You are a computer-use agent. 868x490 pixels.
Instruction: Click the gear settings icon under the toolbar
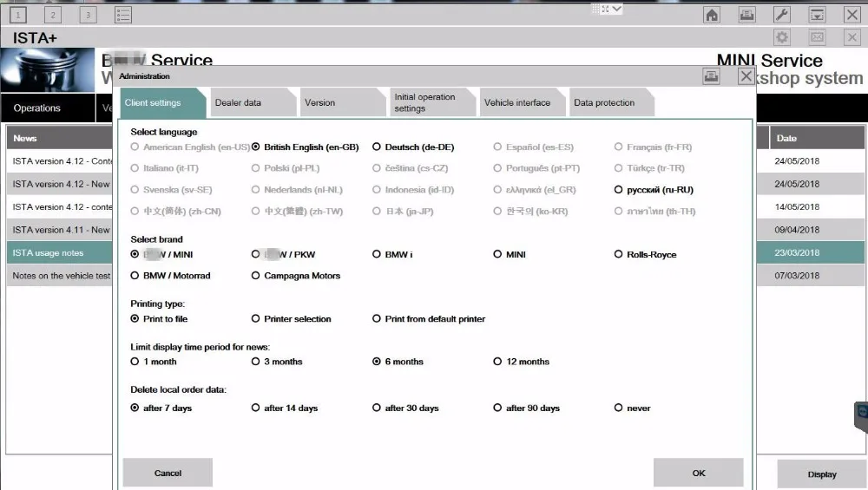tap(782, 37)
